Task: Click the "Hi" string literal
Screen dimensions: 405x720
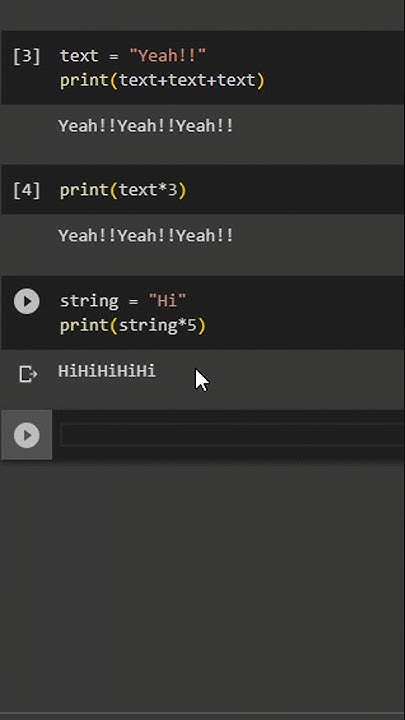Action: pos(168,301)
